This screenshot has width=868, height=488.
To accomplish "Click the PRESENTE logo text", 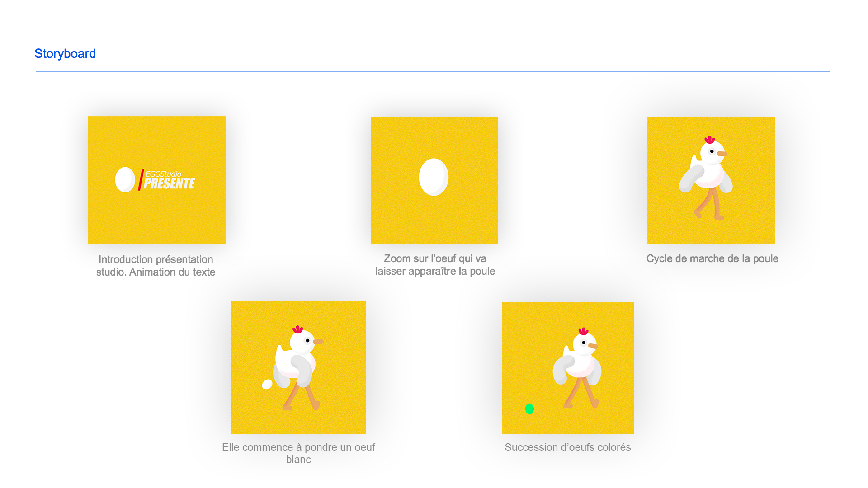I will click(x=170, y=183).
